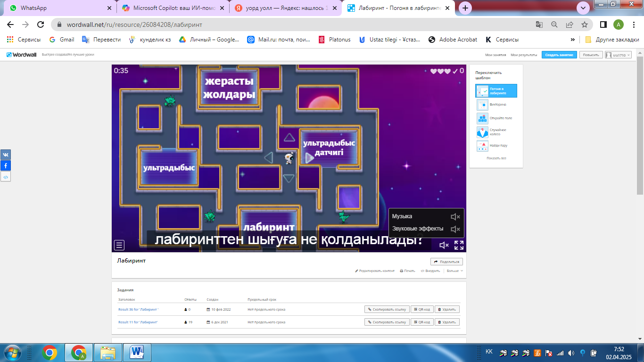Open Мои занятия page
The height and width of the screenshot is (362, 644).
point(495,55)
